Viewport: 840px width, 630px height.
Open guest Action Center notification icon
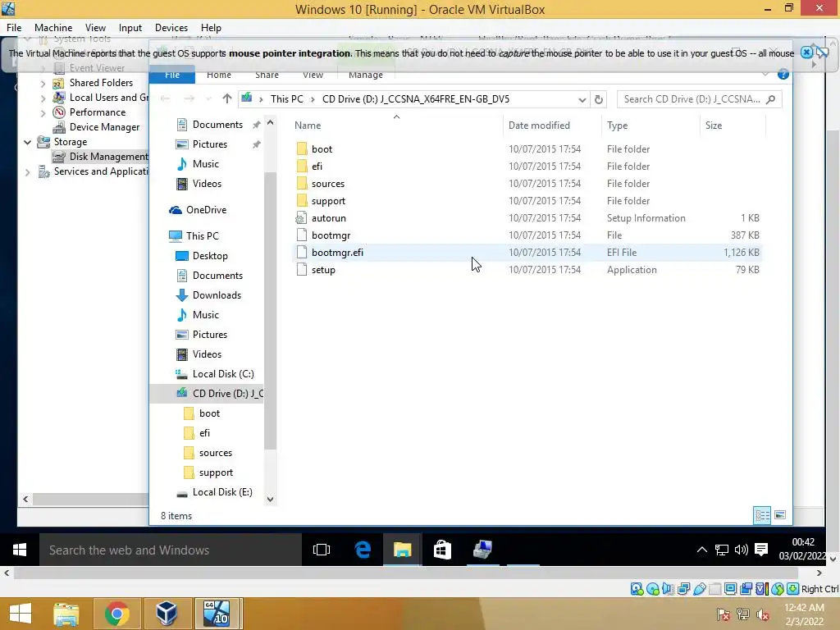click(761, 550)
